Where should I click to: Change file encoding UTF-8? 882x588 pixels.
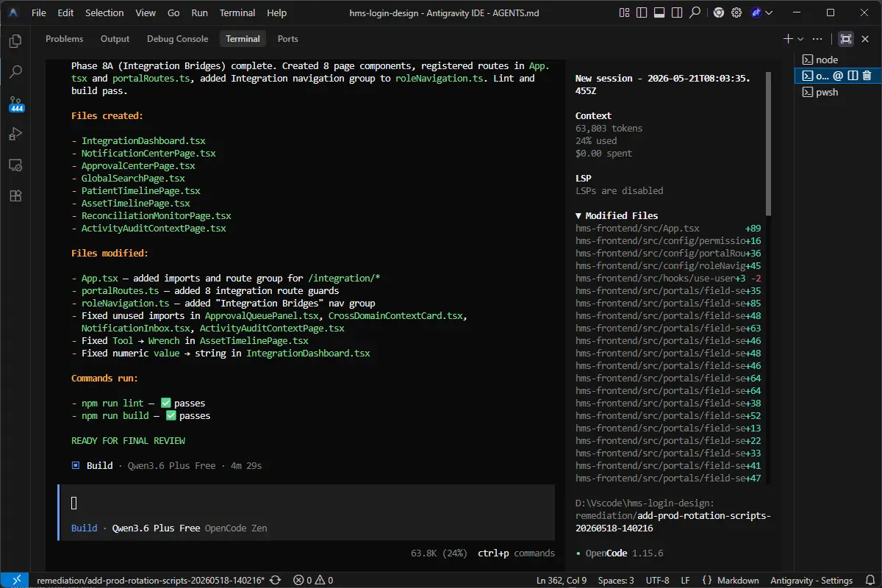[657, 580]
